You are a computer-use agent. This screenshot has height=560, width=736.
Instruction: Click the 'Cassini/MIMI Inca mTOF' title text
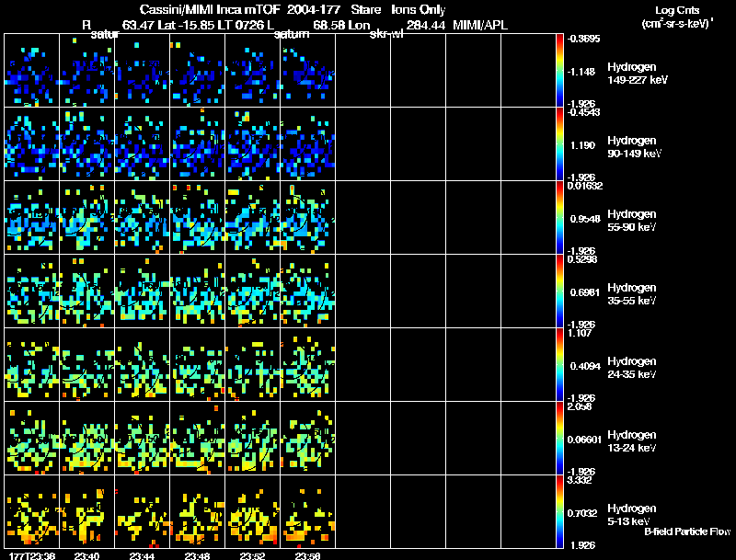210,10
